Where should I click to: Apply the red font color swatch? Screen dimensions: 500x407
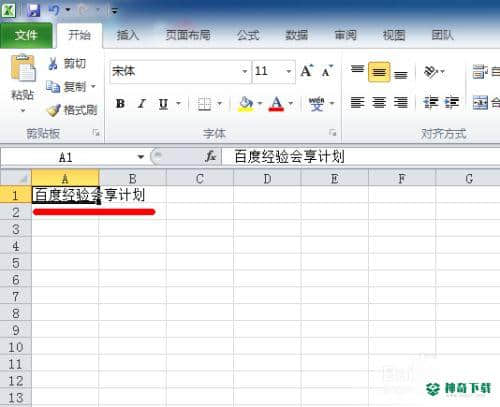276,104
